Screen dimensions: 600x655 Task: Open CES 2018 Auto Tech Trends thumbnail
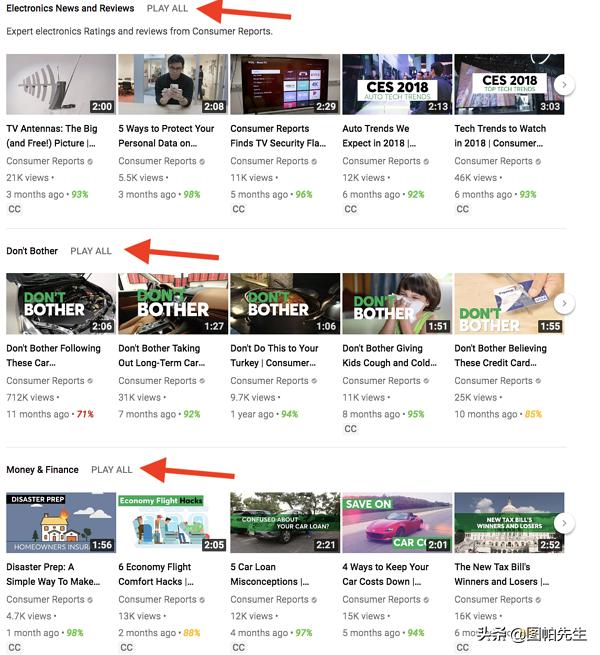(397, 84)
